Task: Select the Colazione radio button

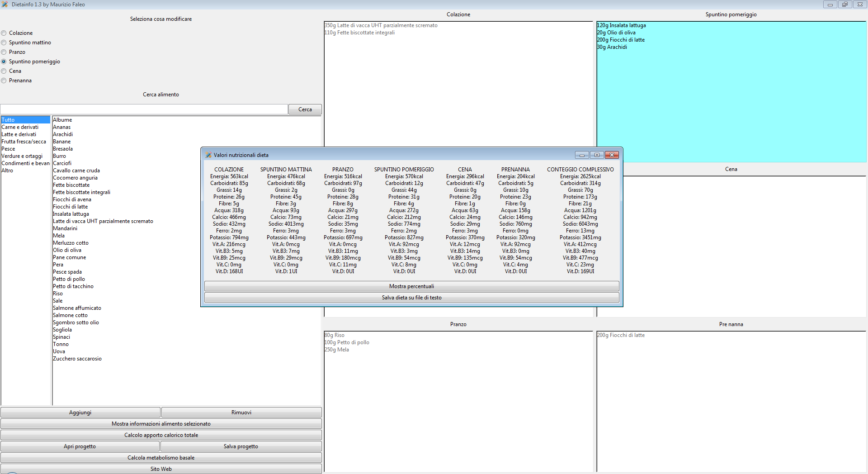Action: [x=4, y=33]
